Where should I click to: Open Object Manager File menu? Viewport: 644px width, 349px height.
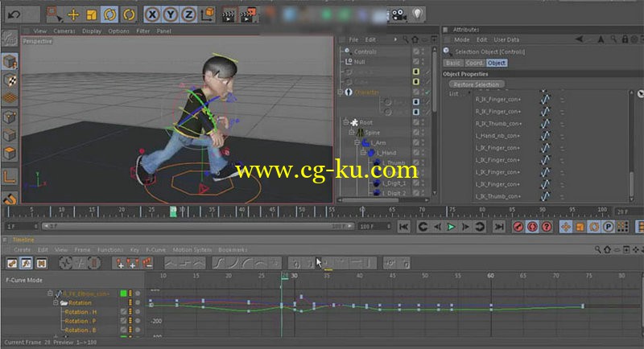click(x=353, y=39)
